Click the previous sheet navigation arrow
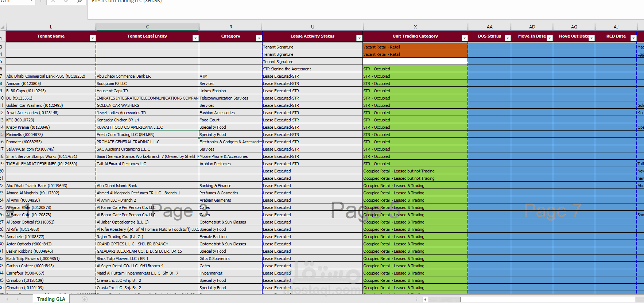Viewport: 644px width, 303px height. coord(7,299)
